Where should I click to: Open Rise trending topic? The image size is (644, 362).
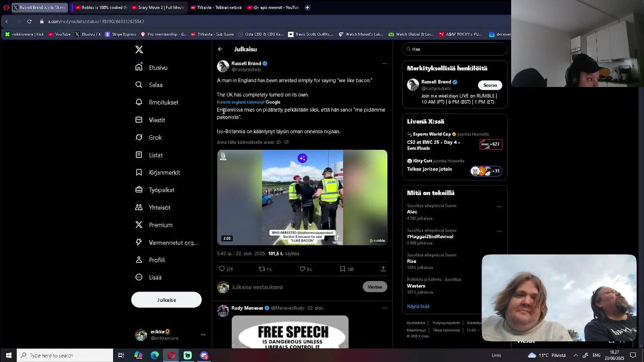coord(412,261)
